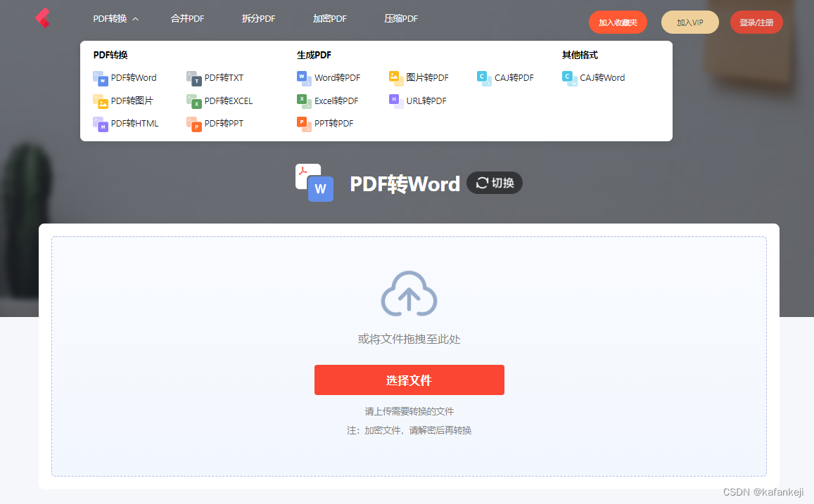The image size is (814, 504).
Task: Select PDF转图片 menu link
Action: tap(132, 101)
